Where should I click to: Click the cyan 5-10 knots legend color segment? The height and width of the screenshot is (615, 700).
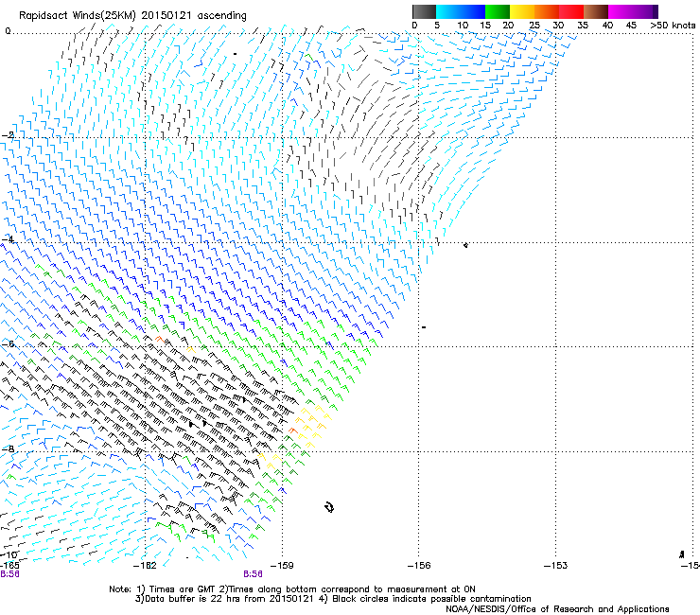448,11
